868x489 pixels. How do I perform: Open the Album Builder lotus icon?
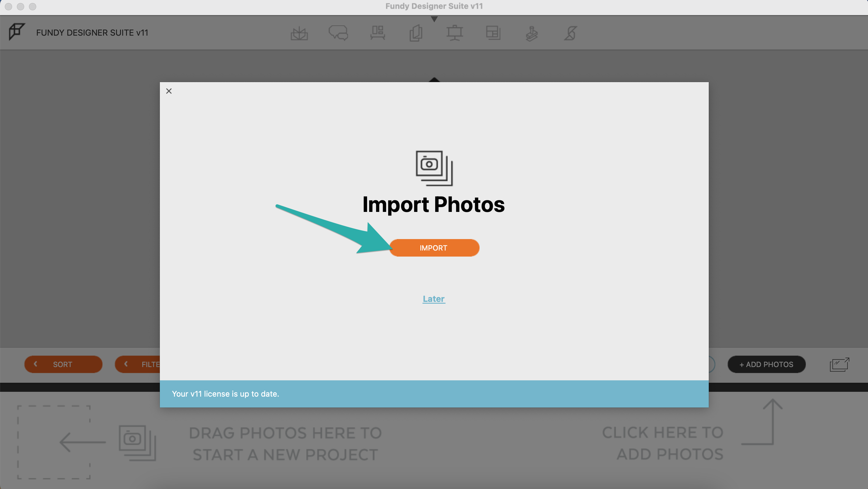pyautogui.click(x=299, y=34)
